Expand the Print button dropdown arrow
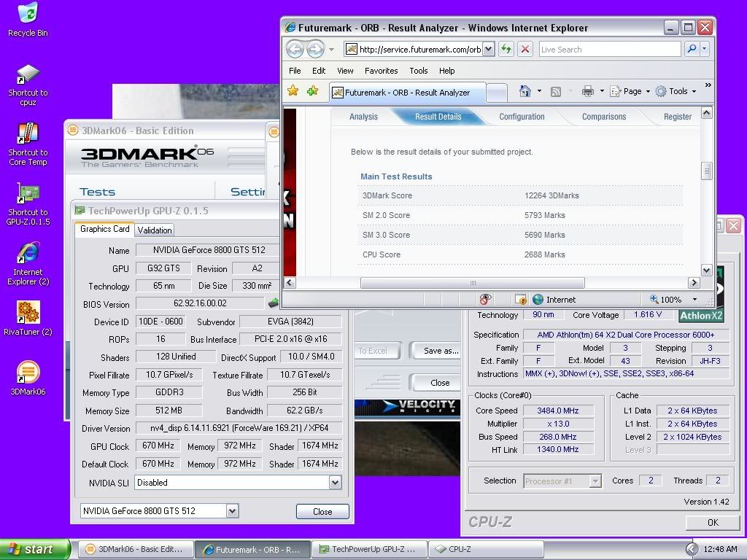This screenshot has width=747, height=560. 602,91
